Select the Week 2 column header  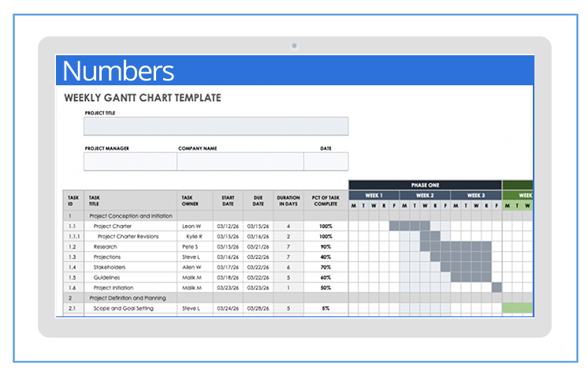(x=425, y=196)
